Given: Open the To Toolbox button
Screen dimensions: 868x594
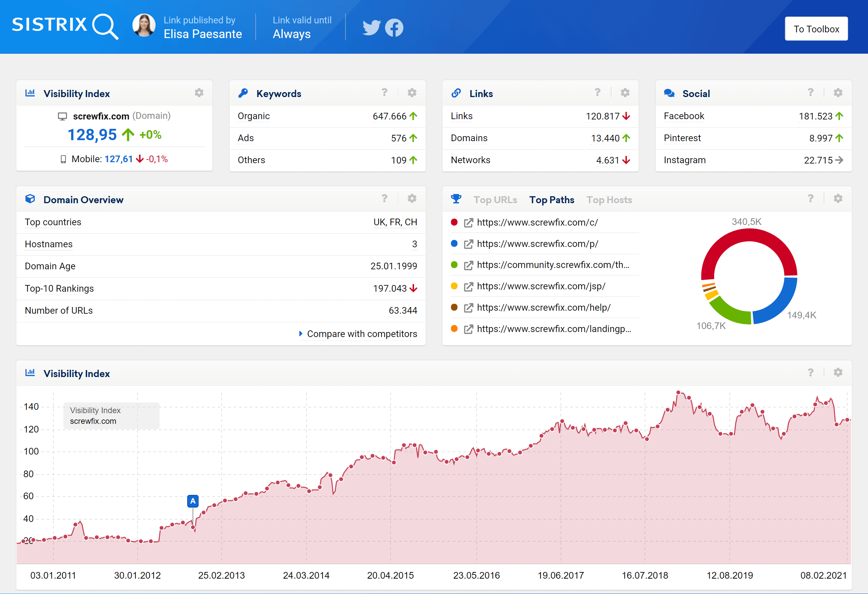Looking at the screenshot, I should click(x=816, y=29).
